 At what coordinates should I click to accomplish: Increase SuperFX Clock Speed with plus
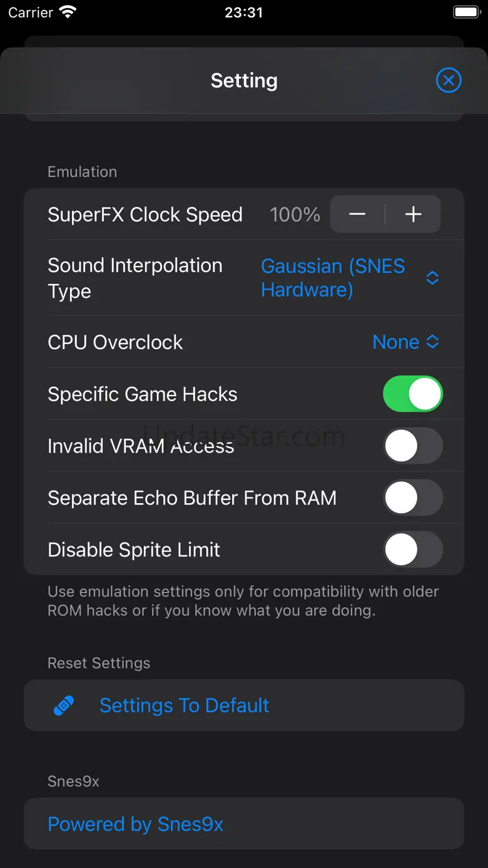[x=413, y=215]
